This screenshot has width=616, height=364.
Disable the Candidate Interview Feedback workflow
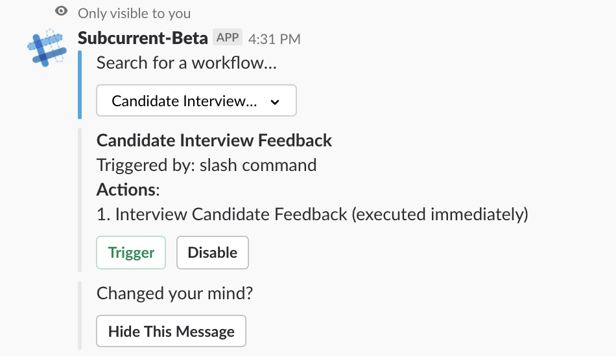213,253
